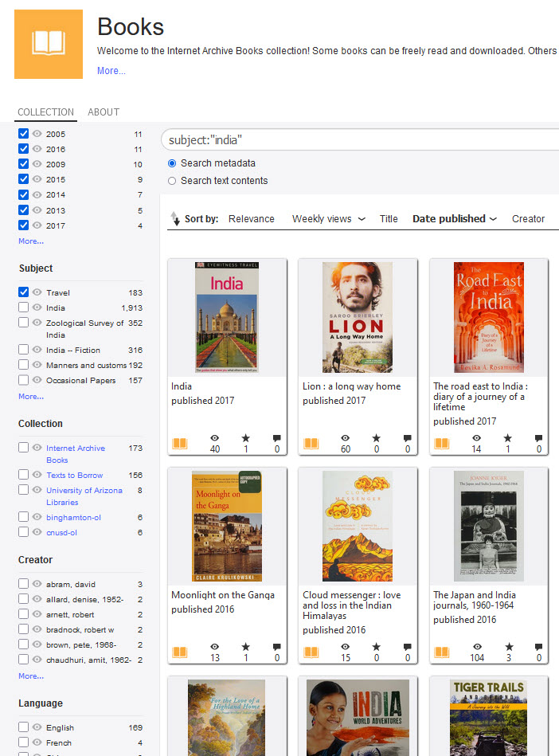
Task: Uncheck the Travel subject checkbox
Action: coord(23,292)
